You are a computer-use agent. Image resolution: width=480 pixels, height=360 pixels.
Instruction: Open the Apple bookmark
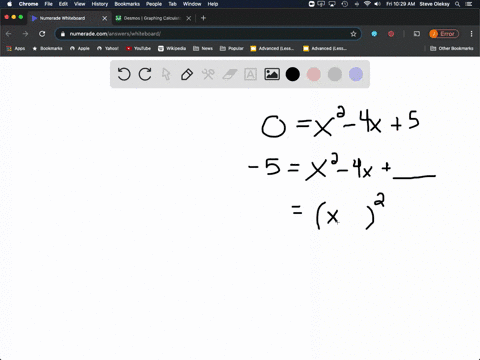coord(80,48)
